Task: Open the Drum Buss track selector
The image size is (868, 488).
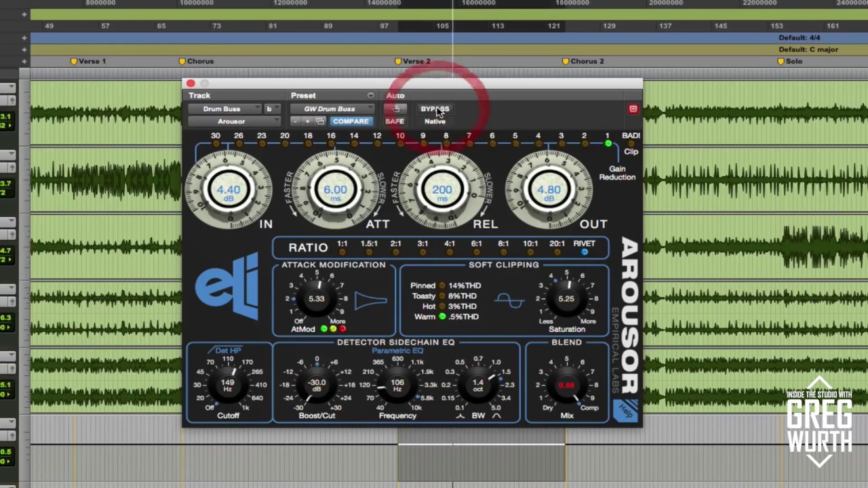Action: coord(224,108)
